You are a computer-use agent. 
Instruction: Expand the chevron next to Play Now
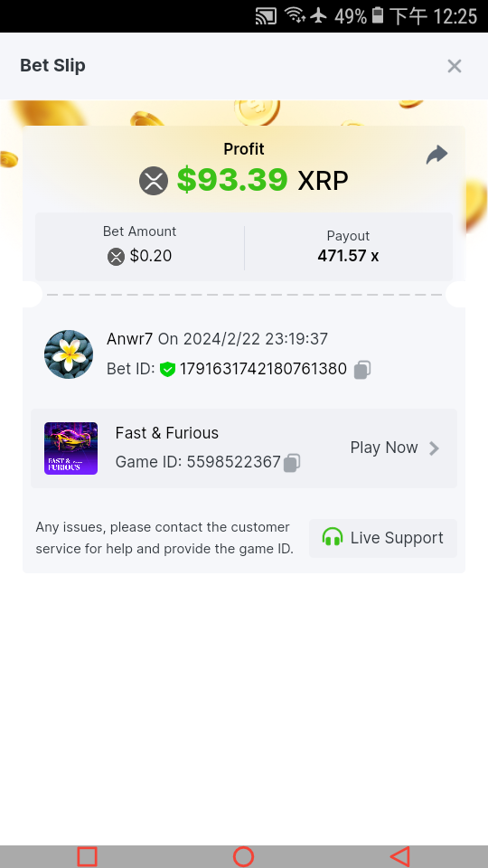[x=435, y=448]
